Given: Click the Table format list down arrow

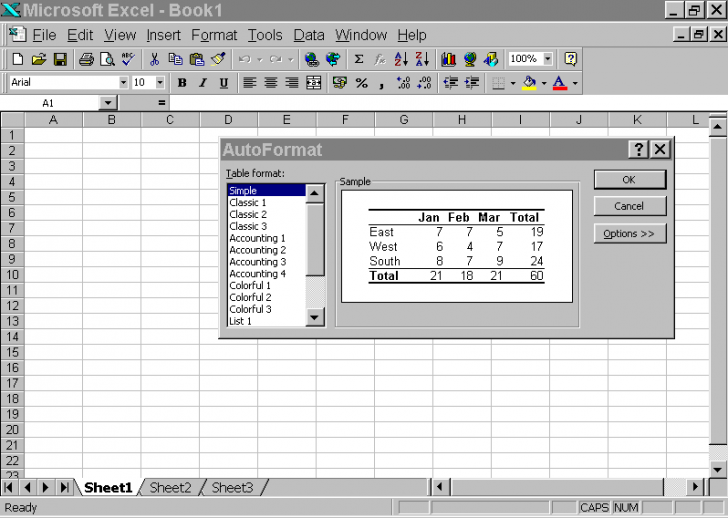Looking at the screenshot, I should pyautogui.click(x=315, y=317).
